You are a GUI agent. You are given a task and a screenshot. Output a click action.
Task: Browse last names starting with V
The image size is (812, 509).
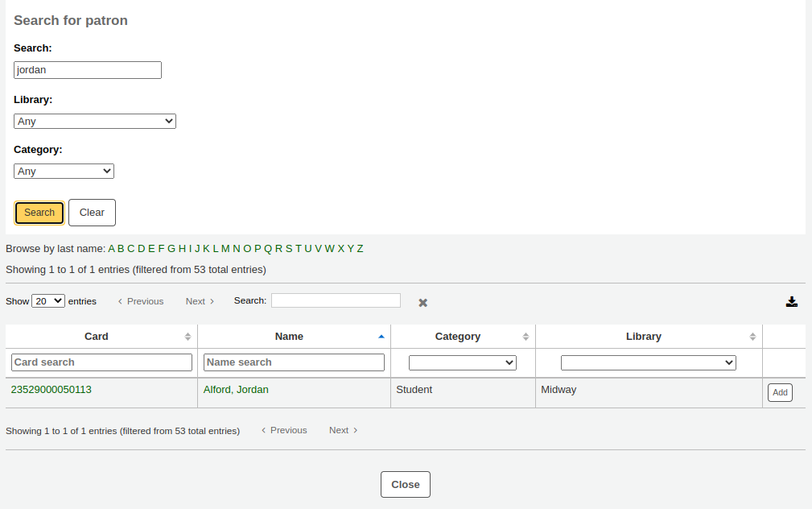[x=318, y=249]
